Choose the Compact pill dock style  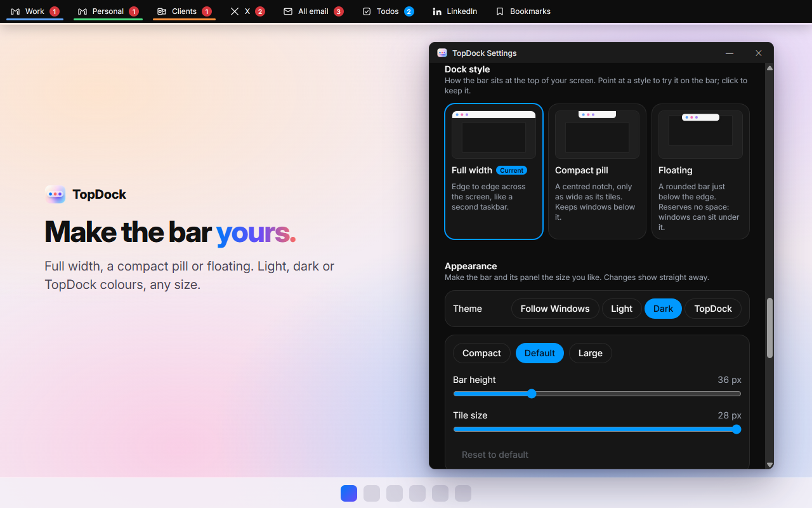pos(597,171)
